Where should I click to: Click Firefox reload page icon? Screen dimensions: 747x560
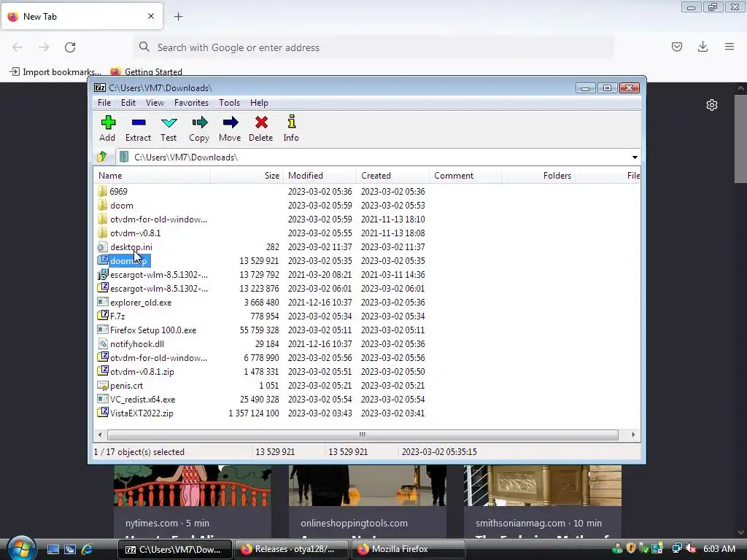coord(70,47)
